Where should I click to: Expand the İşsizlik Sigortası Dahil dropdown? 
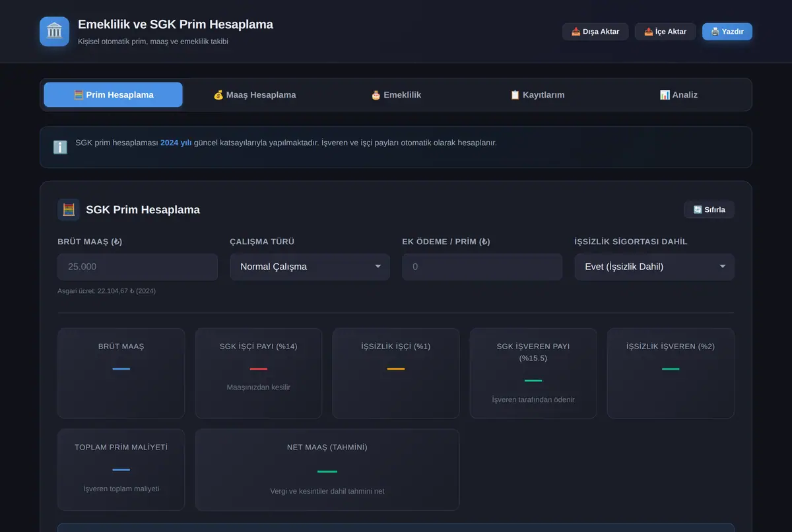click(x=655, y=267)
